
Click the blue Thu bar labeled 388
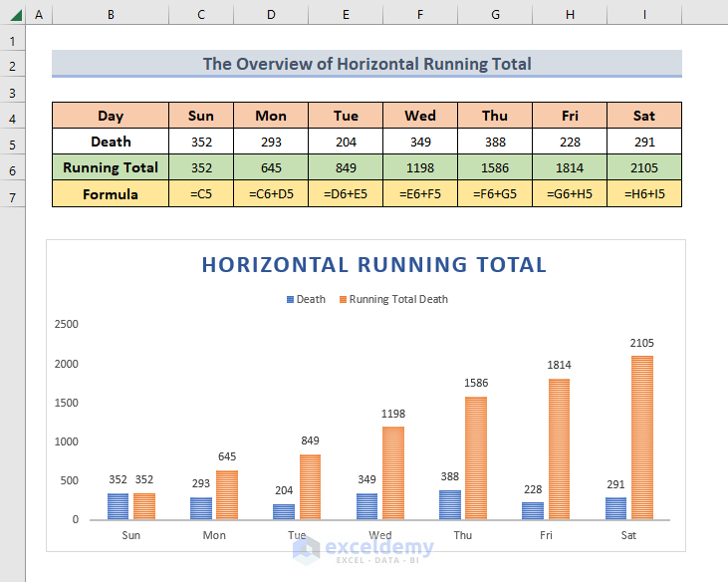click(450, 504)
